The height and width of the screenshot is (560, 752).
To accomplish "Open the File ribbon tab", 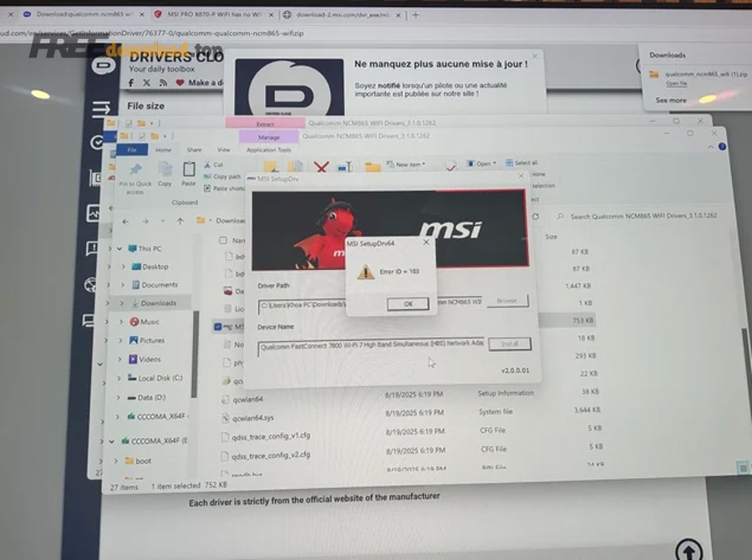I will [131, 150].
